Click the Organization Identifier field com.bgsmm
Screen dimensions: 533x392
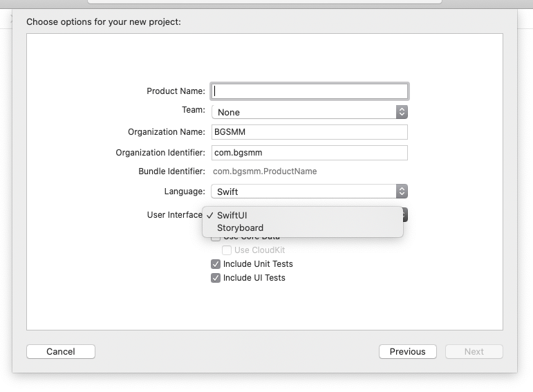click(310, 153)
